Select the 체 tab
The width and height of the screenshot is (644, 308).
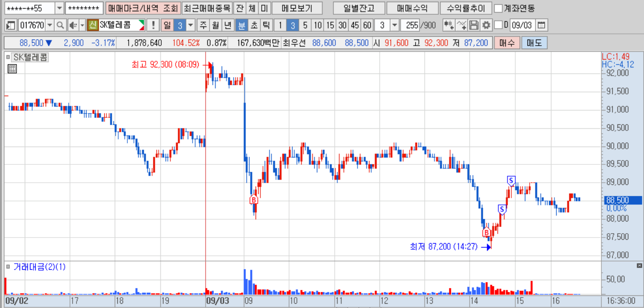click(x=252, y=8)
